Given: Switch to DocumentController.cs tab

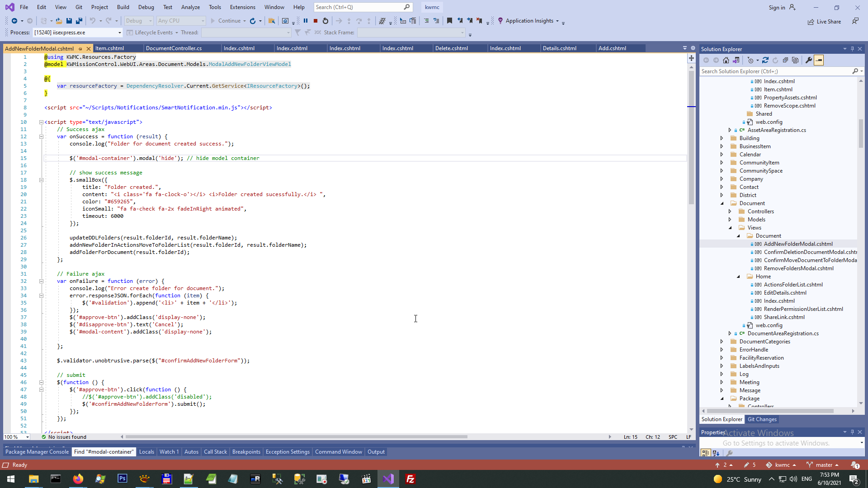Looking at the screenshot, I should pyautogui.click(x=174, y=48).
